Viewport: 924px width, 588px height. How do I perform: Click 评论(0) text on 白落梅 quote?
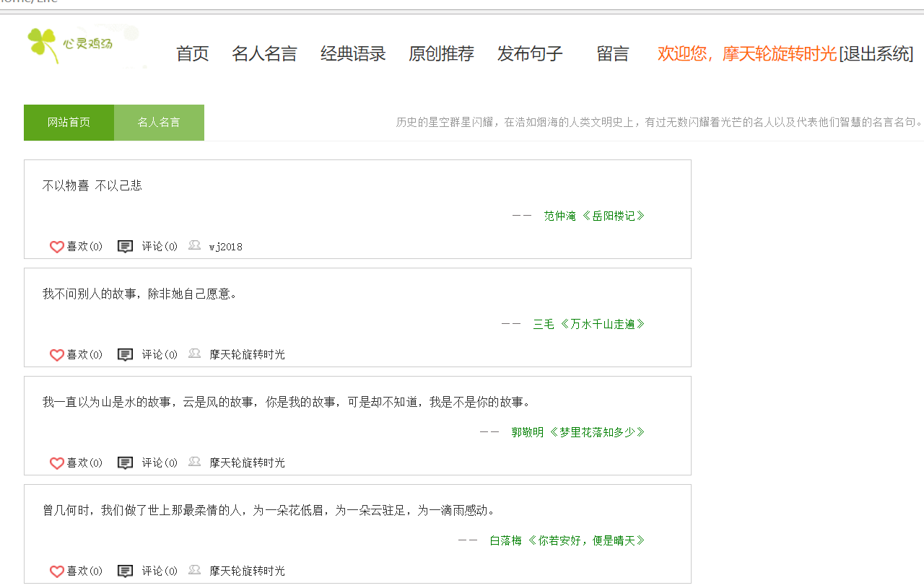pyautogui.click(x=160, y=571)
